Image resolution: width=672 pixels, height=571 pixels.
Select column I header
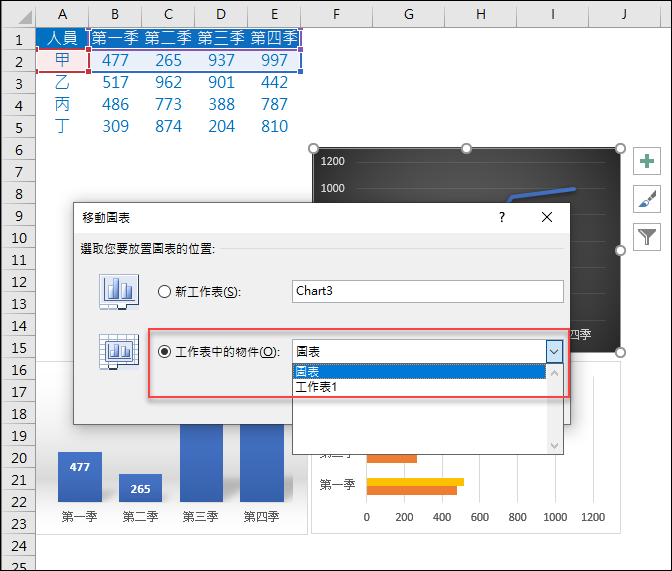pos(553,15)
